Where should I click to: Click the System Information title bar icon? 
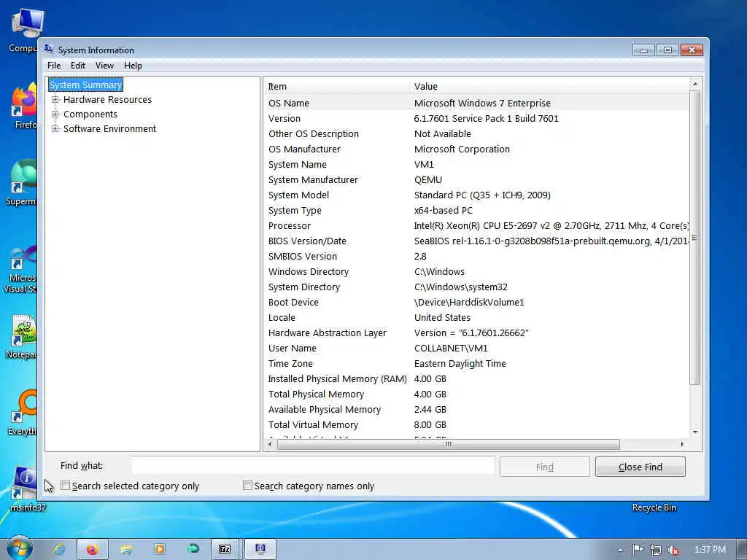49,49
